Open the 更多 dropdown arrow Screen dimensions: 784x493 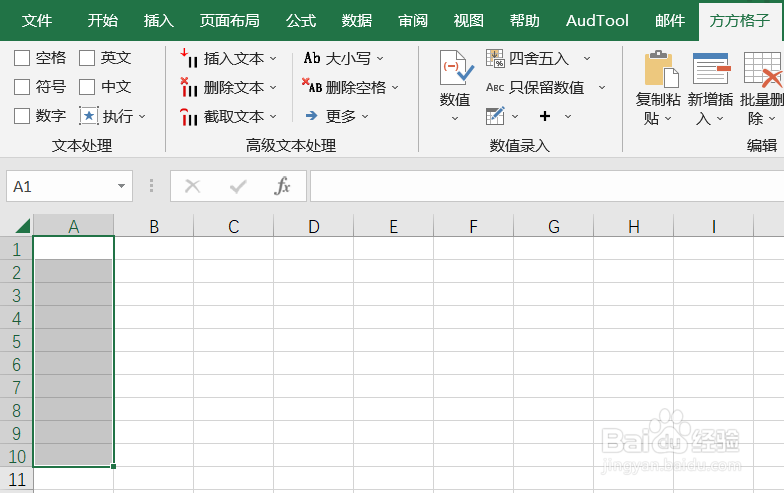click(365, 116)
